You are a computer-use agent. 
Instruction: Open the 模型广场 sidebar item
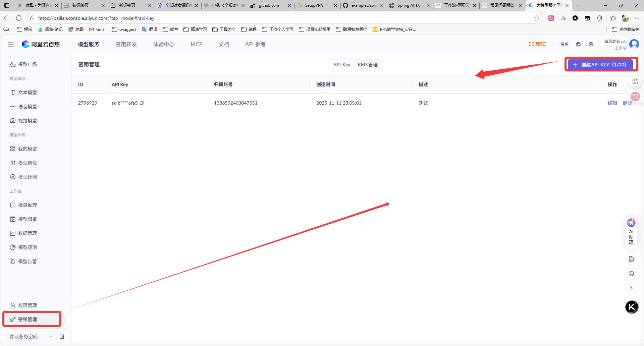point(23,64)
